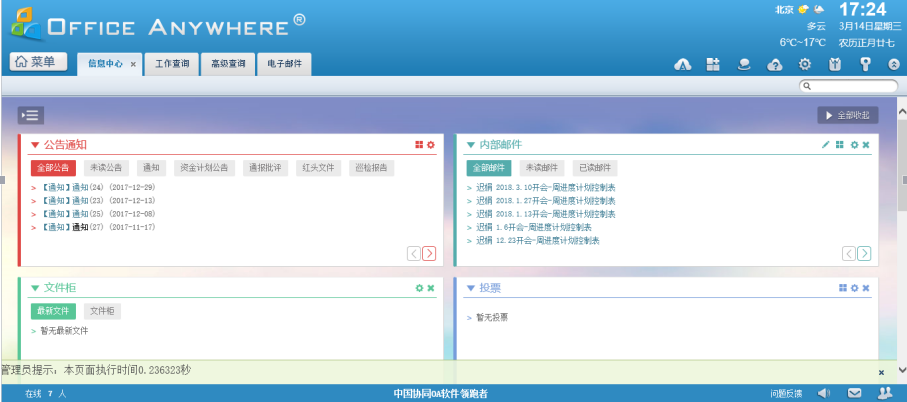
Task: Toggle the speaker sound icon in status bar
Action: (824, 394)
